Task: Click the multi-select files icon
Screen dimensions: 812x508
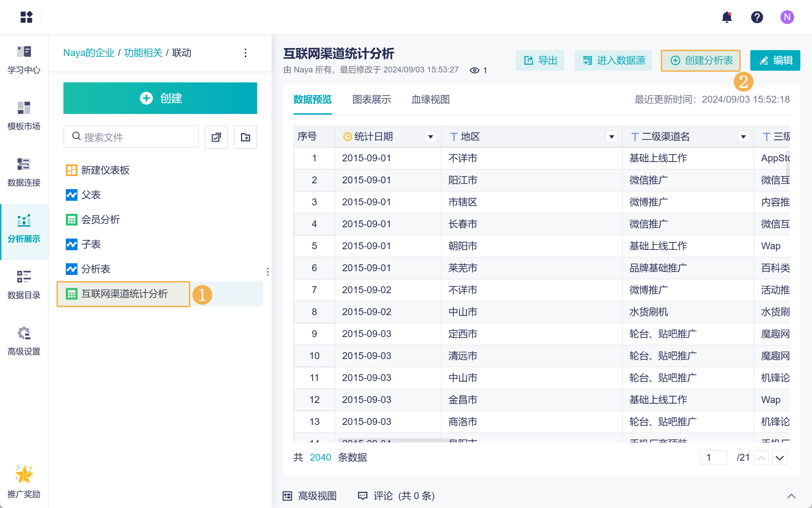Action: pyautogui.click(x=216, y=137)
